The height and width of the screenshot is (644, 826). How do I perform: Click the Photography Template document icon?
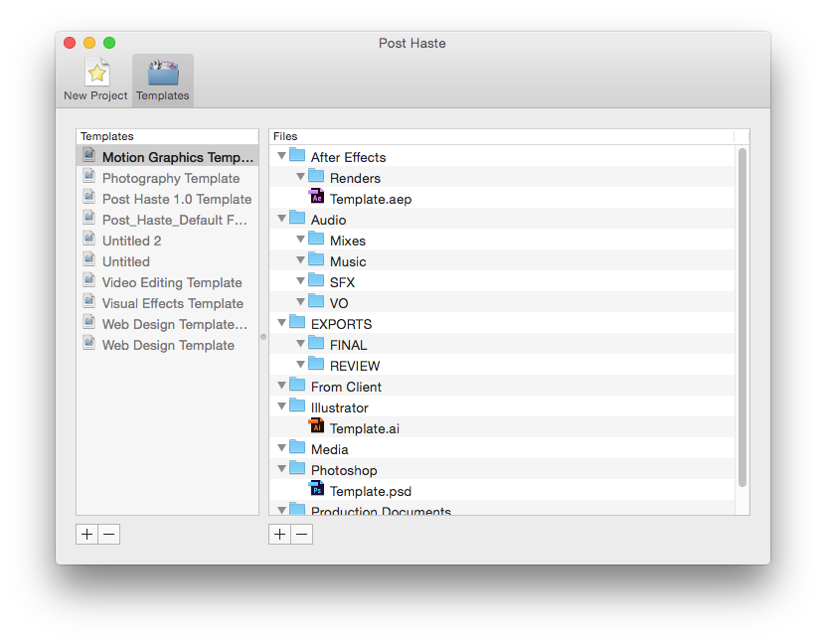(x=89, y=177)
